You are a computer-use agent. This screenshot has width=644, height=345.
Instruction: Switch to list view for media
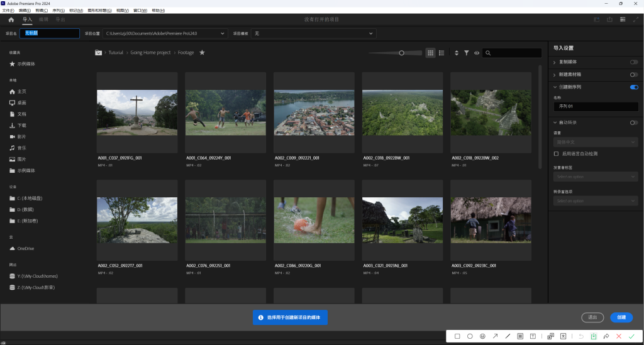[x=441, y=53]
